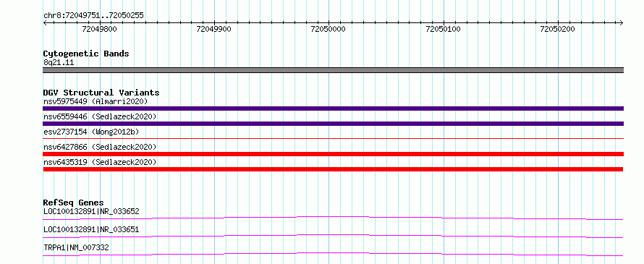Image resolution: width=644 pixels, height=264 pixels.
Task: Click the purple bar for nsv5975449
Action: coord(334,108)
